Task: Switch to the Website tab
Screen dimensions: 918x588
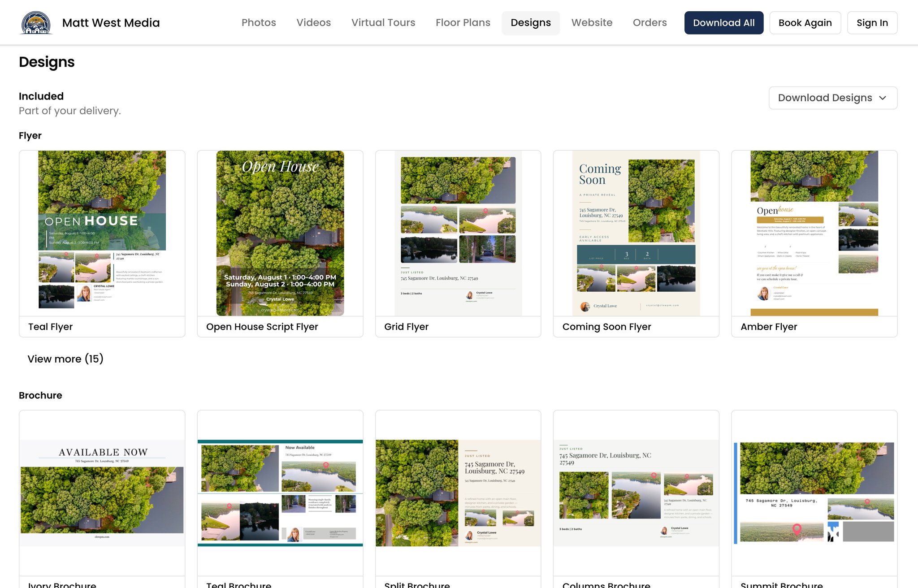Action: click(592, 23)
